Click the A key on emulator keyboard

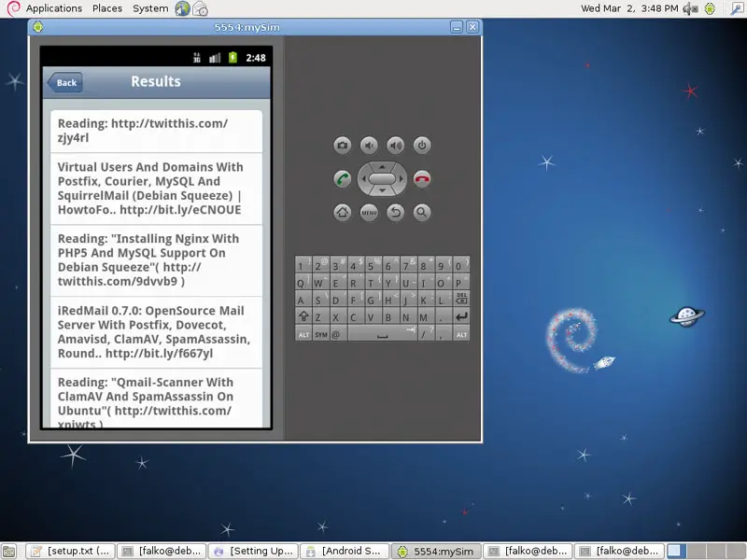tap(303, 299)
